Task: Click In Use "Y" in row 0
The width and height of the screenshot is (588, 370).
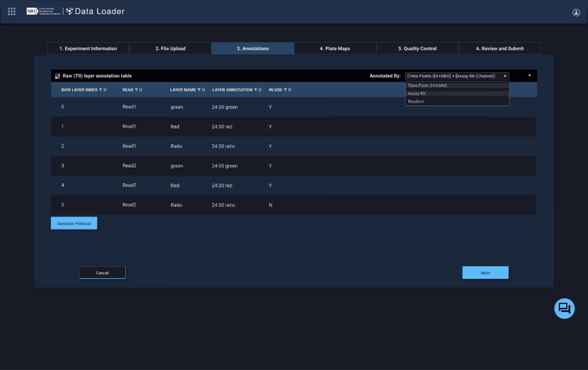Action: pos(270,107)
